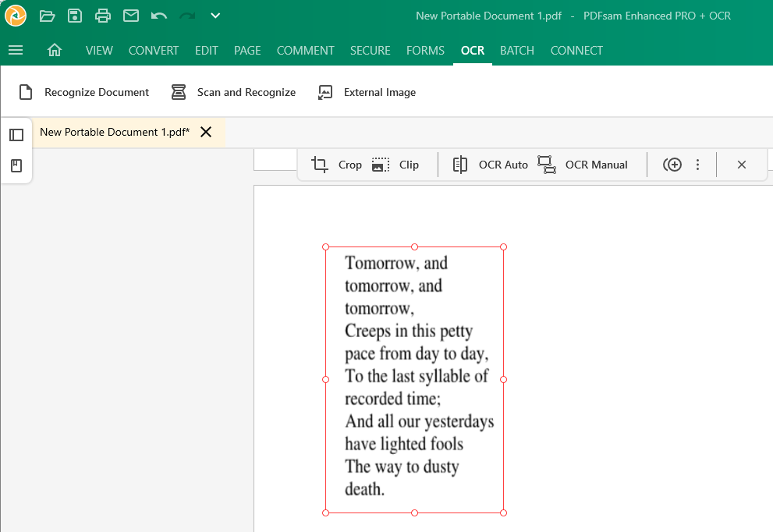The height and width of the screenshot is (532, 773).
Task: Click the line 'And all our yesterdays'
Action: point(420,421)
